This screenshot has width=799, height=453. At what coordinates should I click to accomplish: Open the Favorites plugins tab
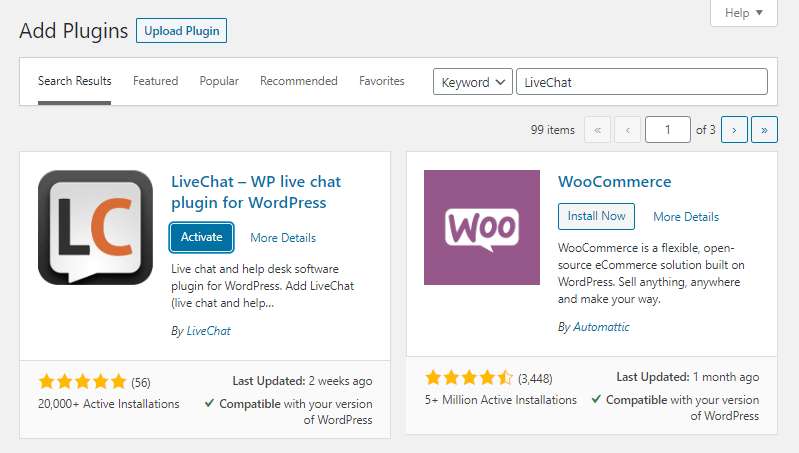coord(382,81)
